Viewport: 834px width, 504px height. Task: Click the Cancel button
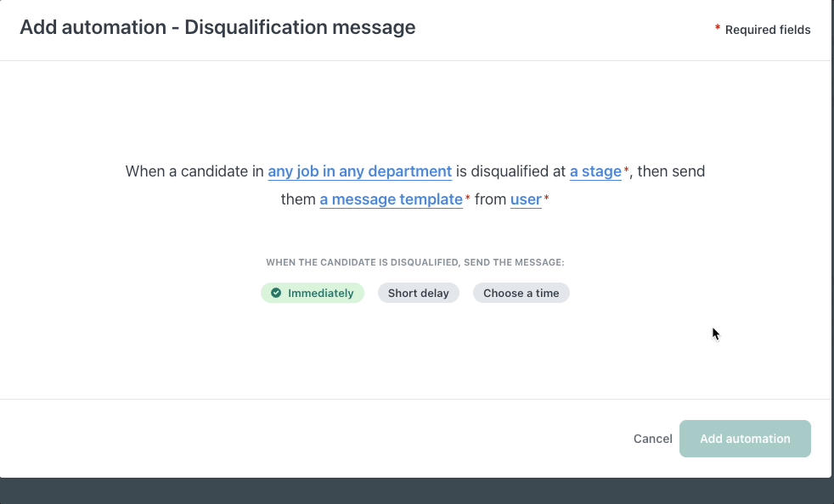(652, 439)
